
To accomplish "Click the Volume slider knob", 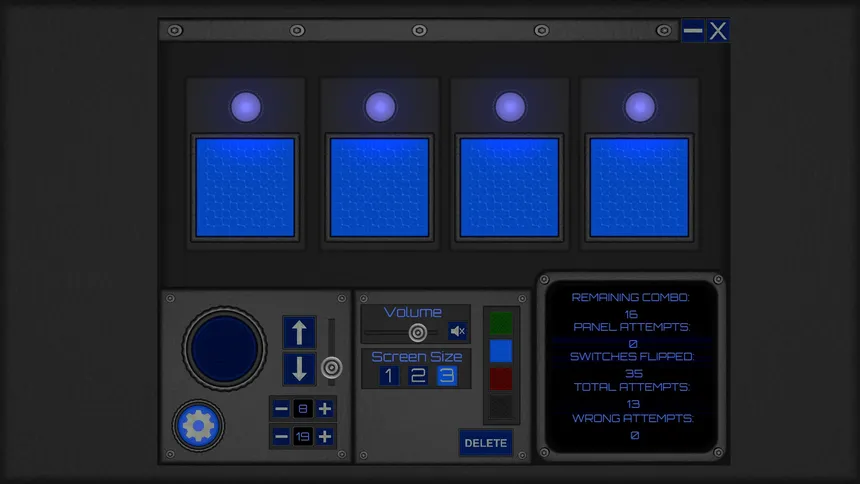I will pos(418,333).
